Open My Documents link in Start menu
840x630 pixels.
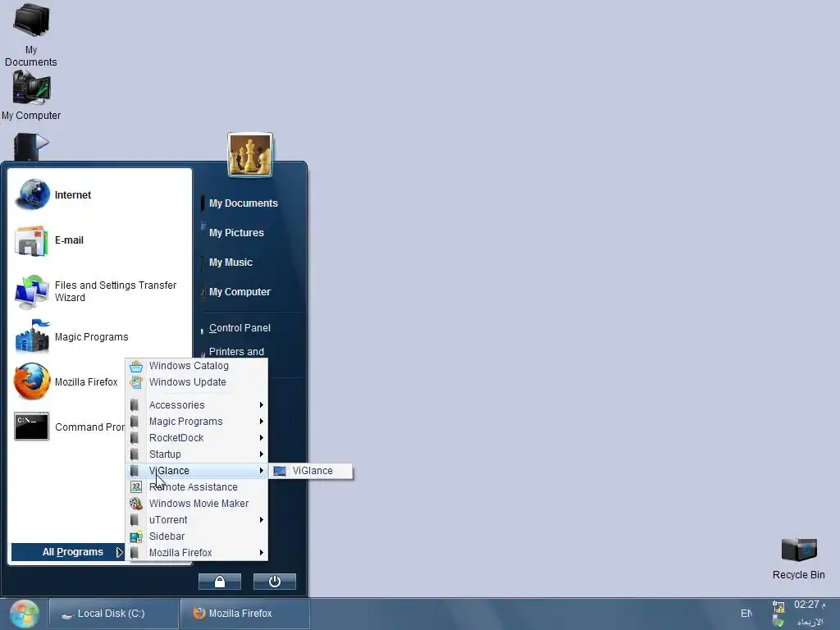pos(243,203)
